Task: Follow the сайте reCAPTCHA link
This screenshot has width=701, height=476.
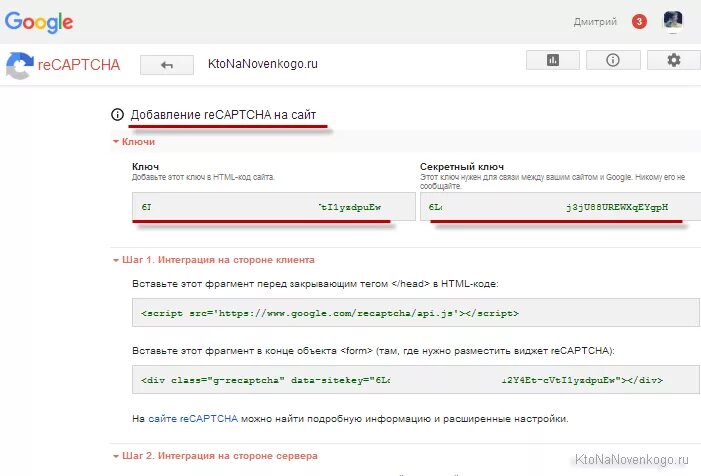Action: coord(193,419)
